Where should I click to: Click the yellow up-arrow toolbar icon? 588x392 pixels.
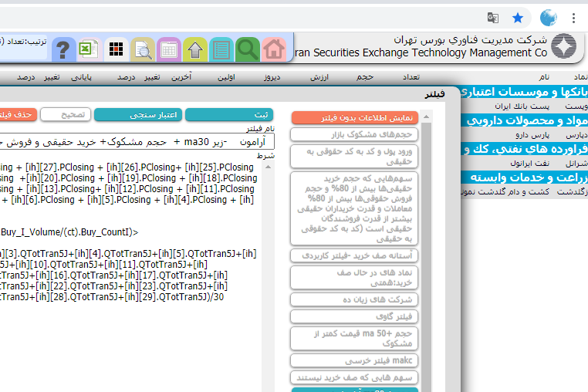pyautogui.click(x=195, y=49)
